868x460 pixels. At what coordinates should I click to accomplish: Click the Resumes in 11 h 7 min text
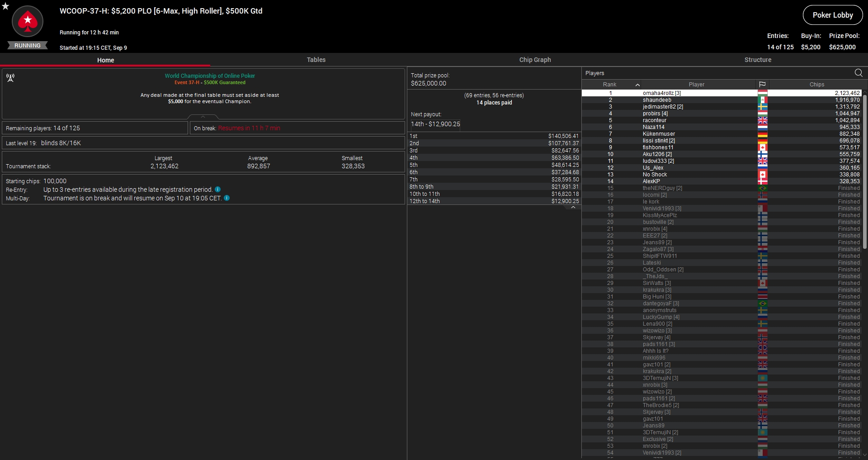(249, 128)
